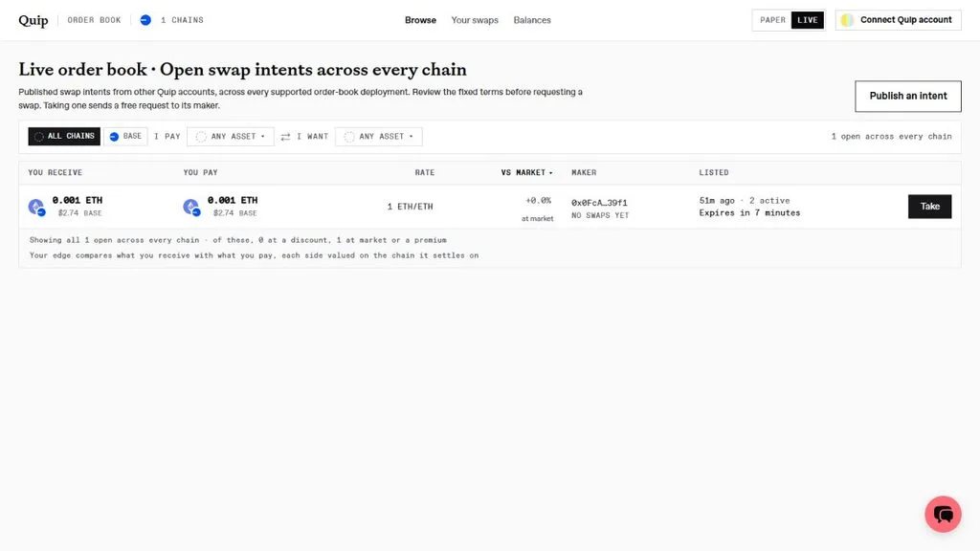
Task: Take the 0.001 ETH swap offer
Action: pyautogui.click(x=930, y=207)
